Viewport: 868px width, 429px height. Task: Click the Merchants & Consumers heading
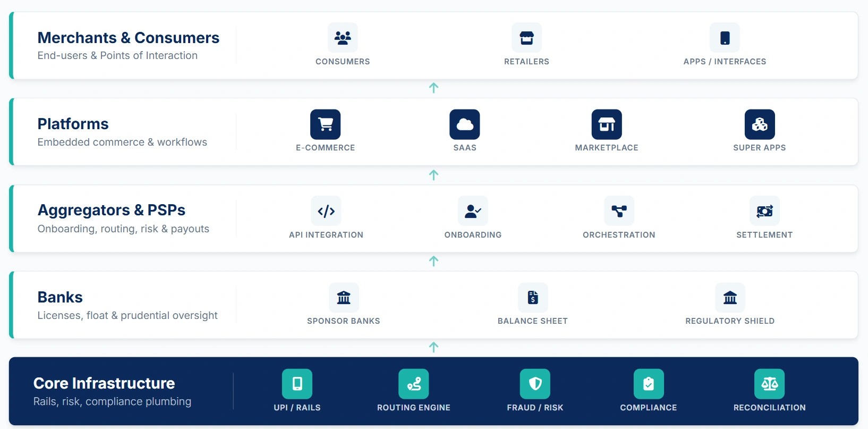click(129, 38)
